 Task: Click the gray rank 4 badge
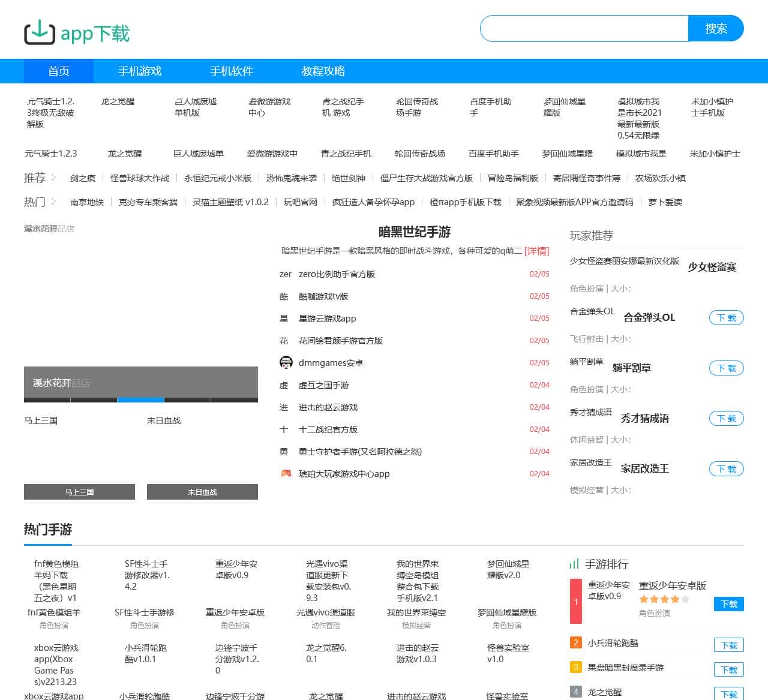click(575, 692)
